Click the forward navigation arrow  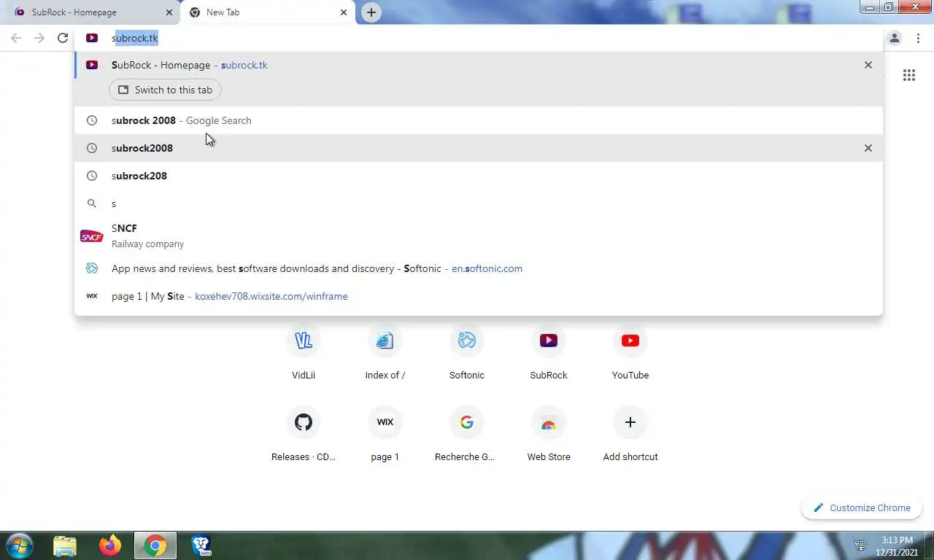(39, 38)
